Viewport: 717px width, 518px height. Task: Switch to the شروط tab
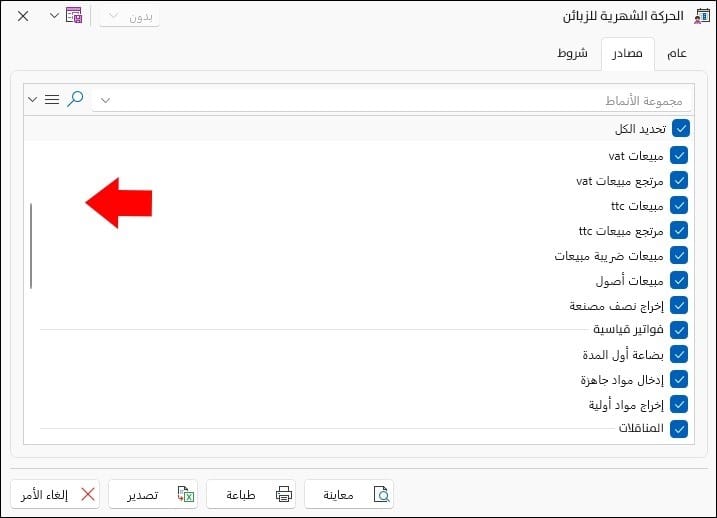572,53
